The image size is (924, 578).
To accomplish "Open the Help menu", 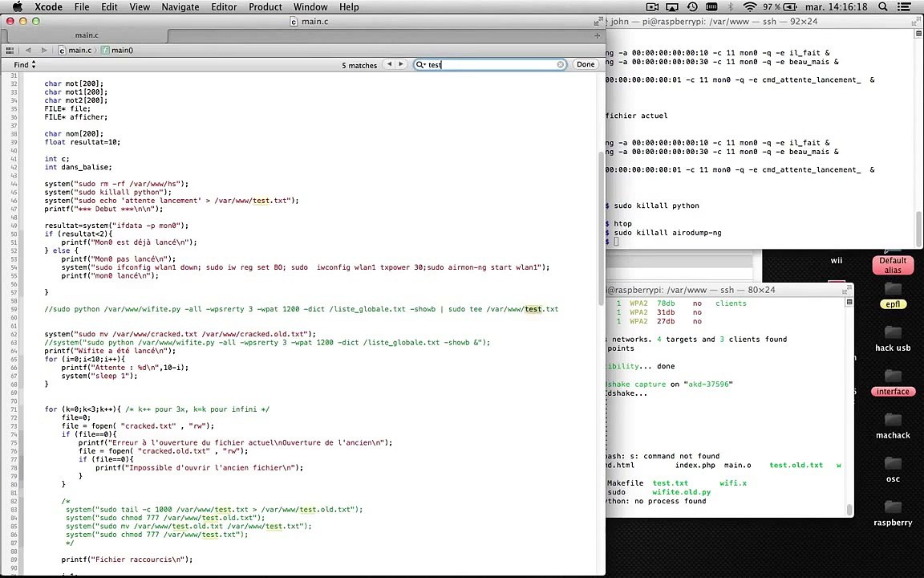I will [349, 7].
